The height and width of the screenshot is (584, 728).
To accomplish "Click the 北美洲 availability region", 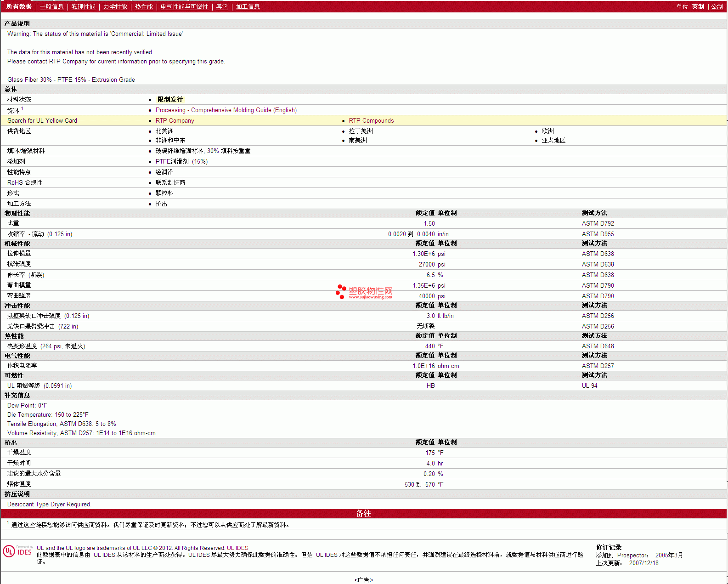I will pos(164,131).
